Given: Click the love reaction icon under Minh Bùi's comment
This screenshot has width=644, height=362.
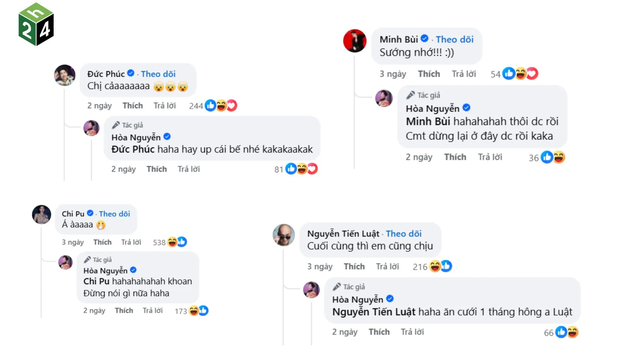Looking at the screenshot, I should coord(532,74).
